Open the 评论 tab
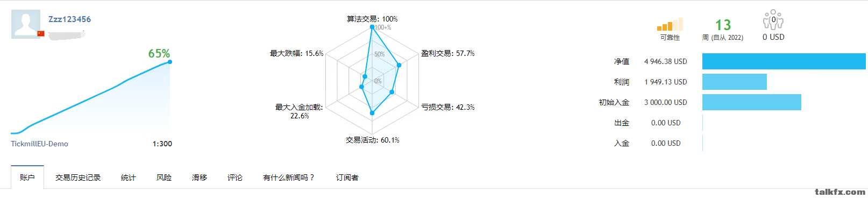This screenshot has height=198, width=868. (x=235, y=178)
